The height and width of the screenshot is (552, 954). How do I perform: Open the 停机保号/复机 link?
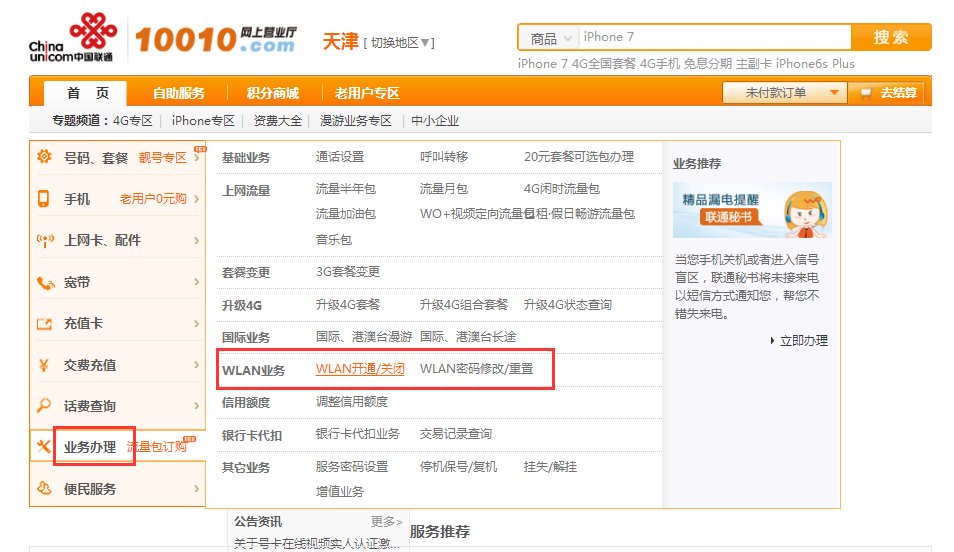click(x=458, y=467)
